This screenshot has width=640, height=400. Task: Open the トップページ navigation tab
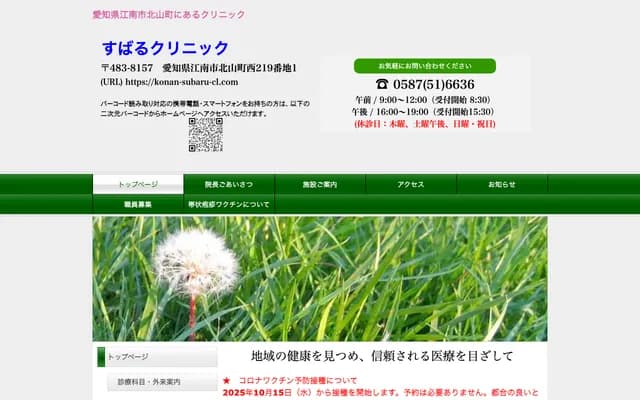tap(138, 184)
